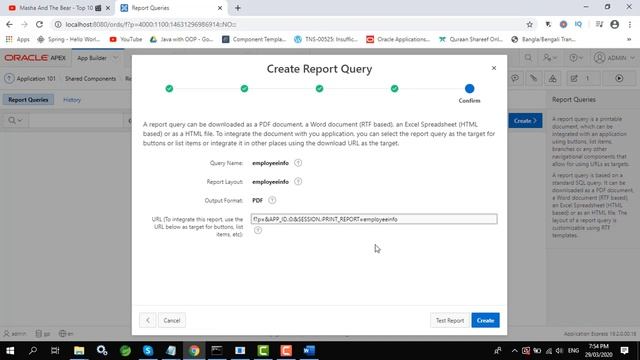Show more bookmarks with the chevron
640x360 pixels.
point(629,39)
